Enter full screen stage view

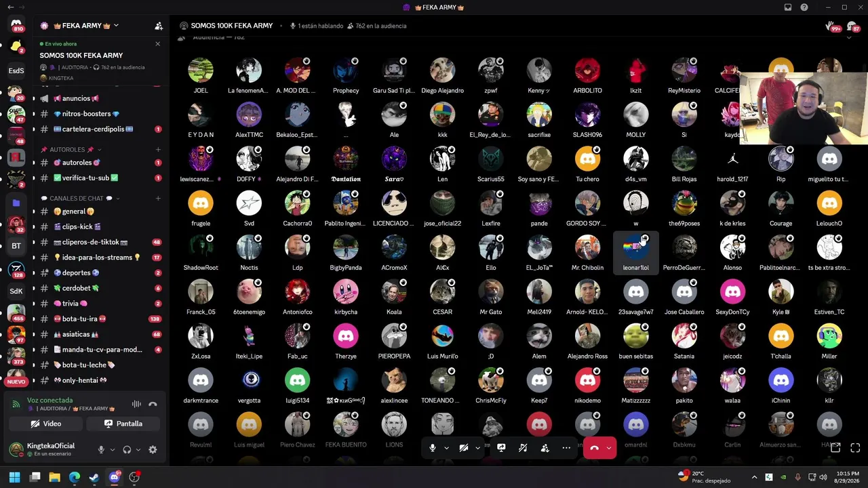pyautogui.click(x=855, y=447)
